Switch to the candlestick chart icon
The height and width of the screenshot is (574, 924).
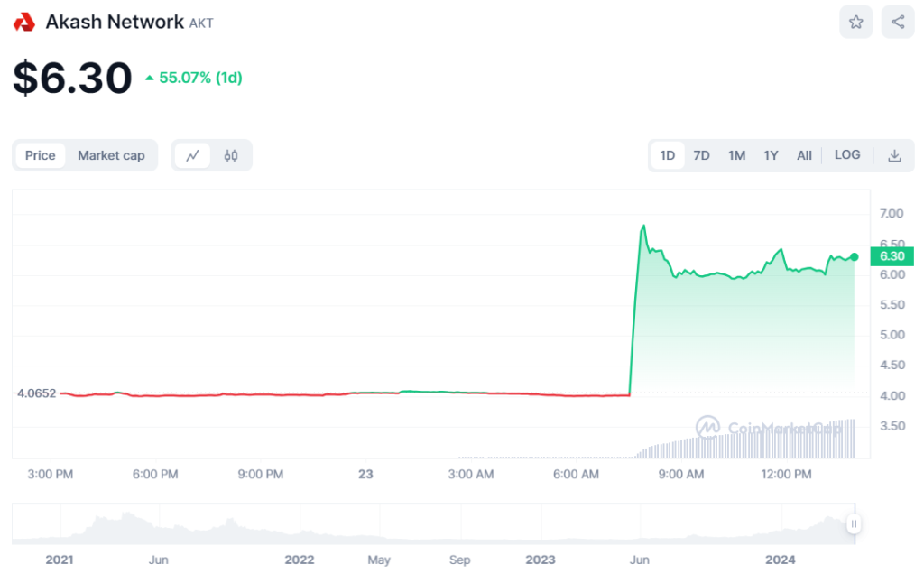point(231,155)
